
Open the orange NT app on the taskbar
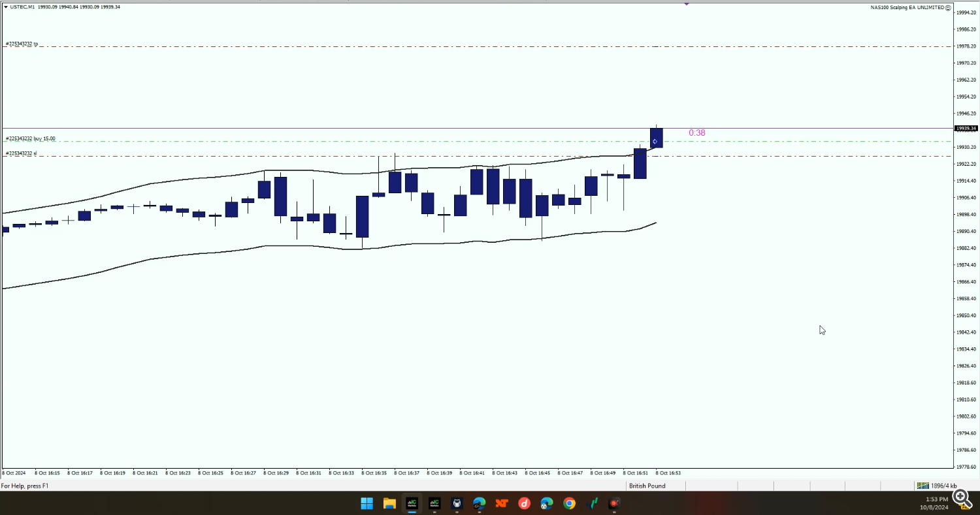click(x=502, y=503)
